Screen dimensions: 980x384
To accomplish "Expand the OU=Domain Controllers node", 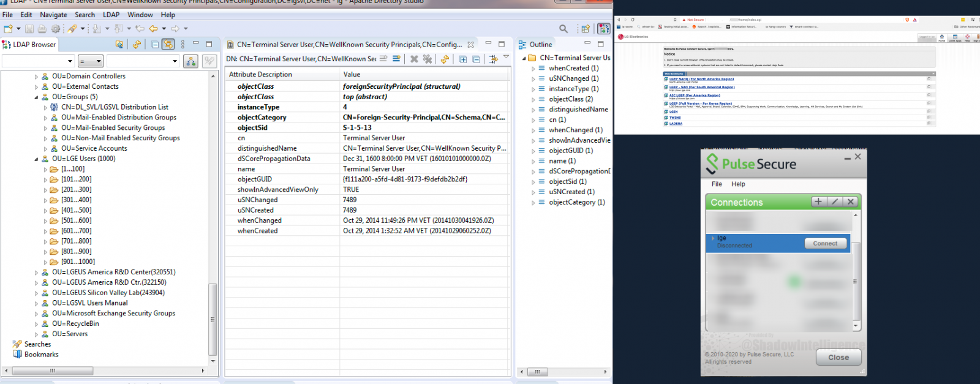I will 36,77.
